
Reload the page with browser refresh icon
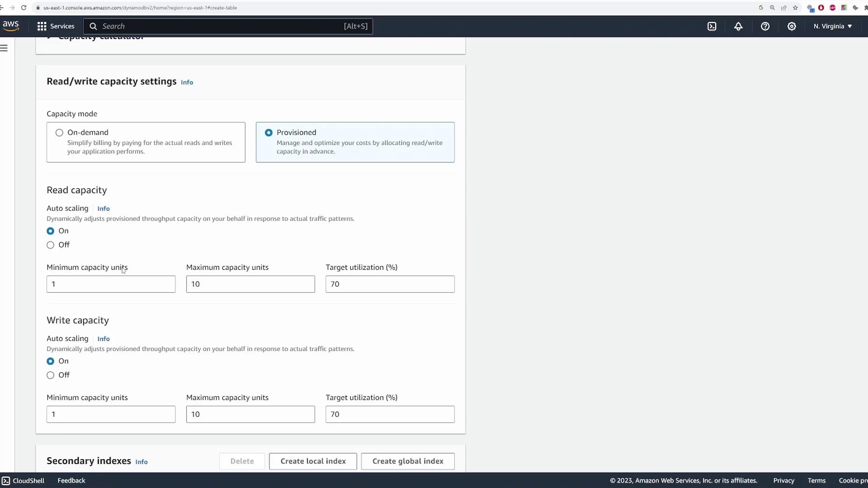pos(24,8)
